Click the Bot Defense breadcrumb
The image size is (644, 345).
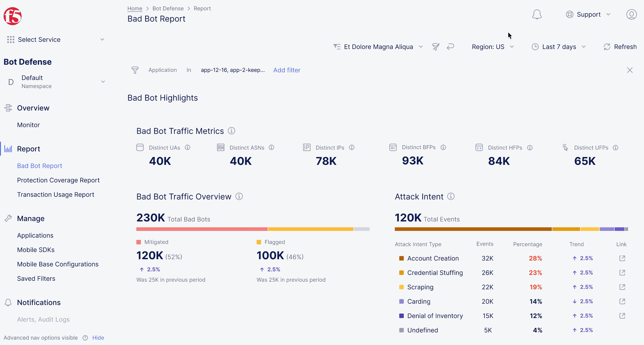[168, 9]
